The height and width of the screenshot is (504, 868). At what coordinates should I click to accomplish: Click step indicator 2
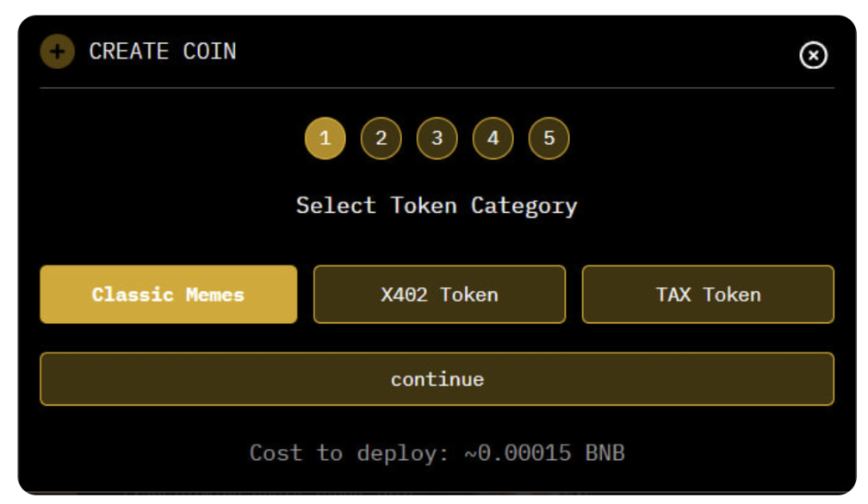pyautogui.click(x=381, y=137)
